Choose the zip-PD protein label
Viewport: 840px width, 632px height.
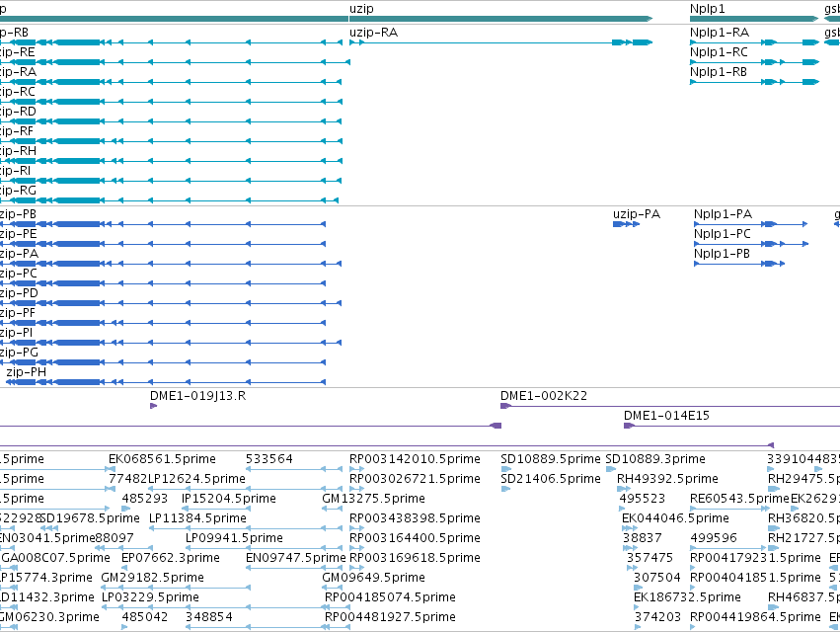pyautogui.click(x=19, y=293)
